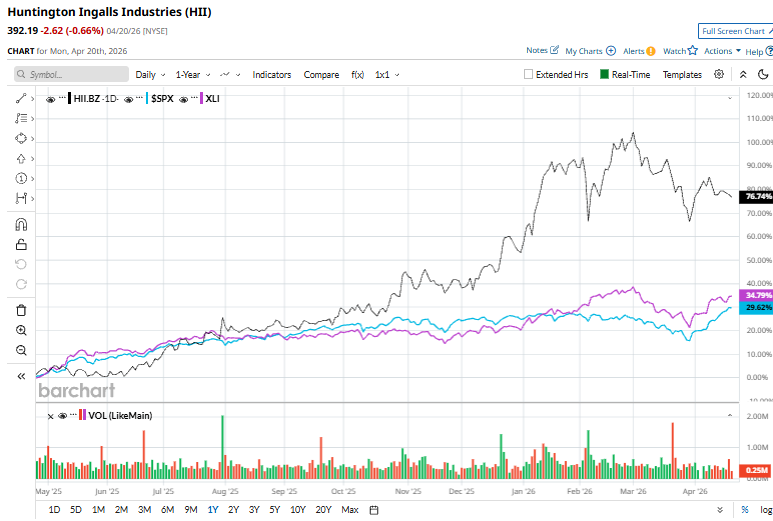
Task: Click the 34.79% XLI value label
Action: pos(756,295)
